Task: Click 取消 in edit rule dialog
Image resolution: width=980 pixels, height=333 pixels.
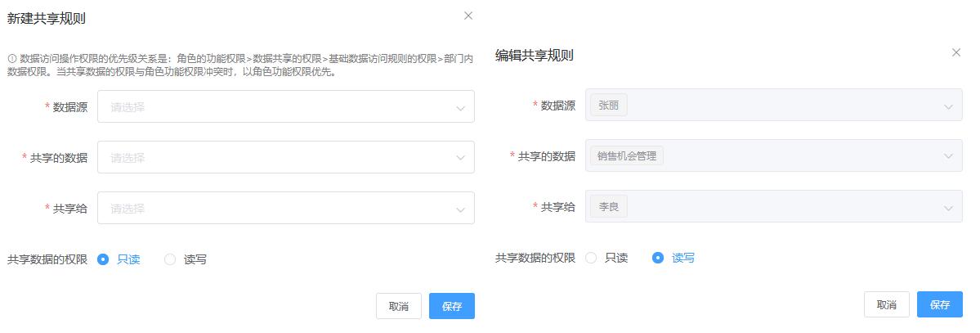Action: point(886,304)
